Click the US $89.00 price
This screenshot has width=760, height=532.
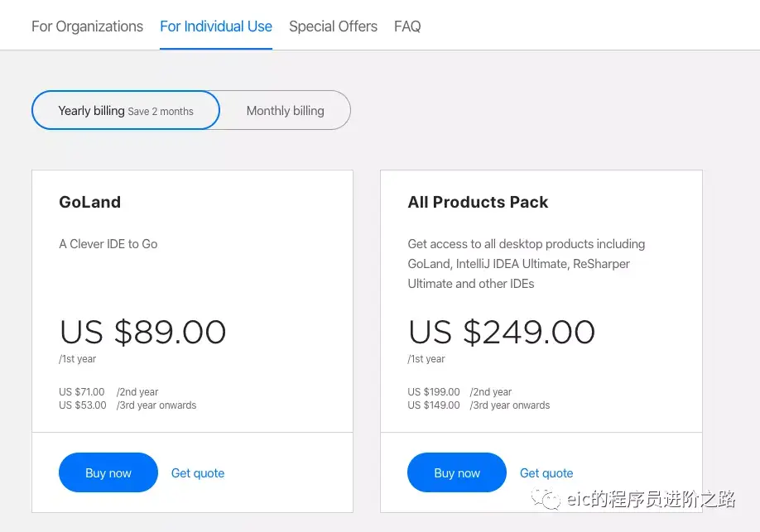142,333
